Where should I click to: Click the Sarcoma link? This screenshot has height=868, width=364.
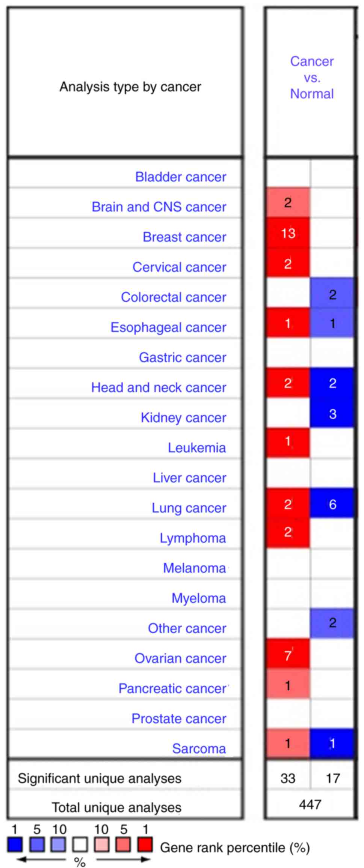pos(199,748)
